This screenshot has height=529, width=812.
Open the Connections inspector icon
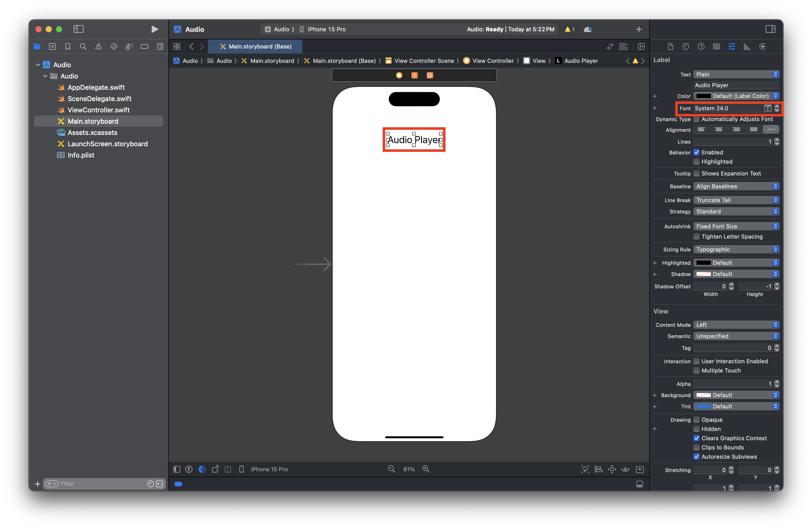[x=762, y=46]
